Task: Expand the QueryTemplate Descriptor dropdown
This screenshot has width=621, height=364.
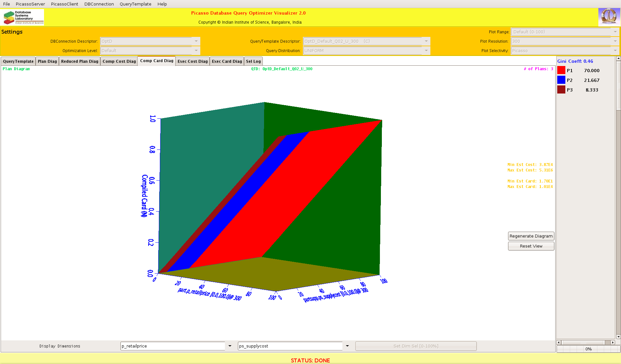Action: tap(426, 41)
